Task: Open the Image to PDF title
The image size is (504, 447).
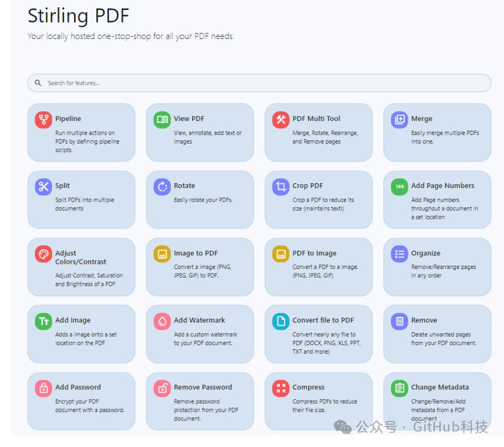Action: pyautogui.click(x=196, y=253)
